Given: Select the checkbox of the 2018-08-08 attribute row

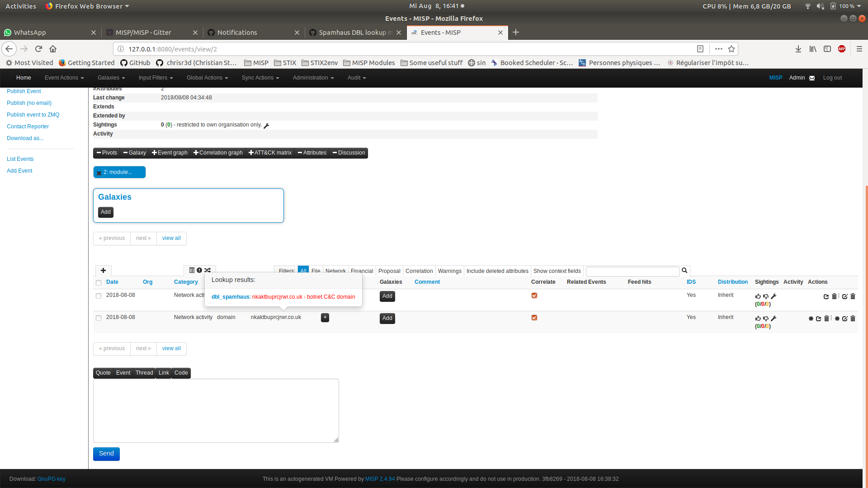Looking at the screenshot, I should (x=98, y=318).
